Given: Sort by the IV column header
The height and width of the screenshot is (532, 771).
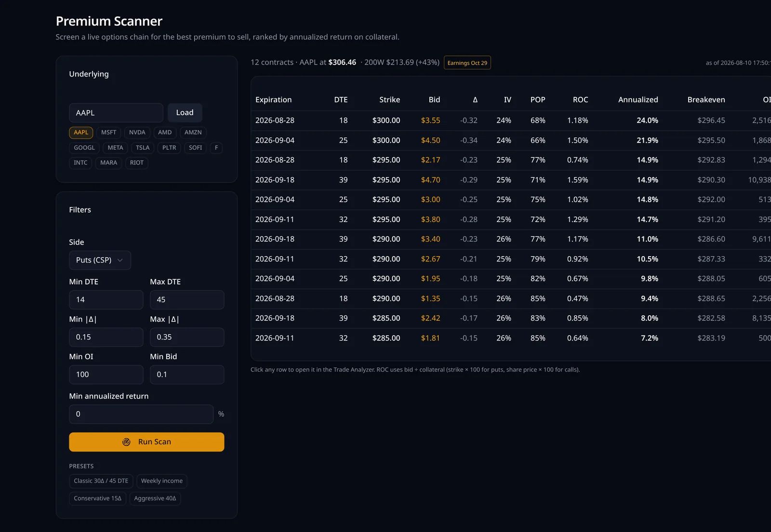Looking at the screenshot, I should 507,100.
